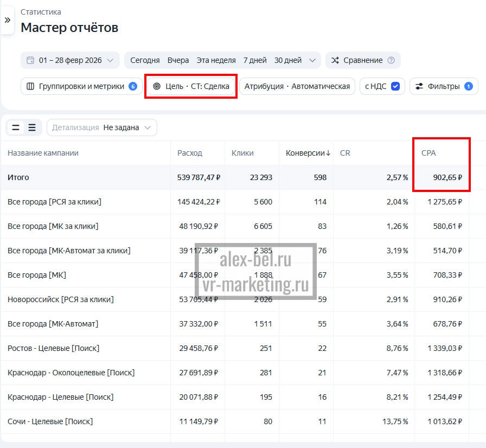Open the Сравнение help question mark

click(x=391, y=60)
